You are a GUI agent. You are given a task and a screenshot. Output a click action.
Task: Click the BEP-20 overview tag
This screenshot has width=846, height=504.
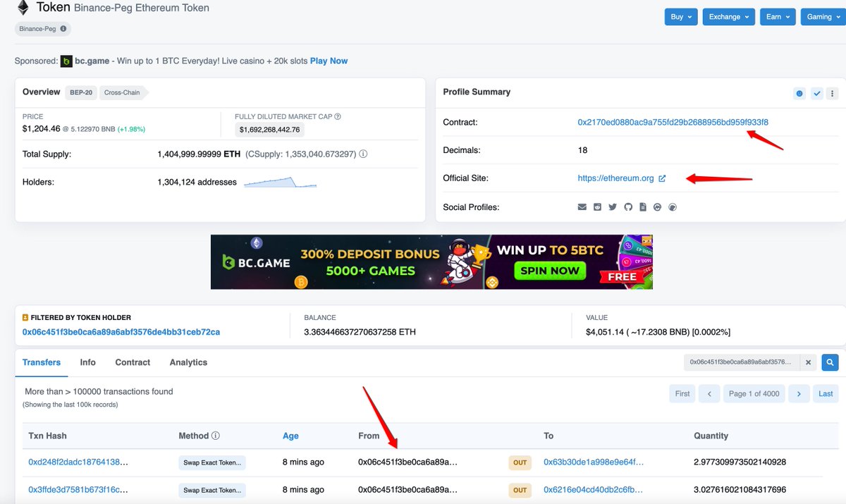(x=82, y=92)
